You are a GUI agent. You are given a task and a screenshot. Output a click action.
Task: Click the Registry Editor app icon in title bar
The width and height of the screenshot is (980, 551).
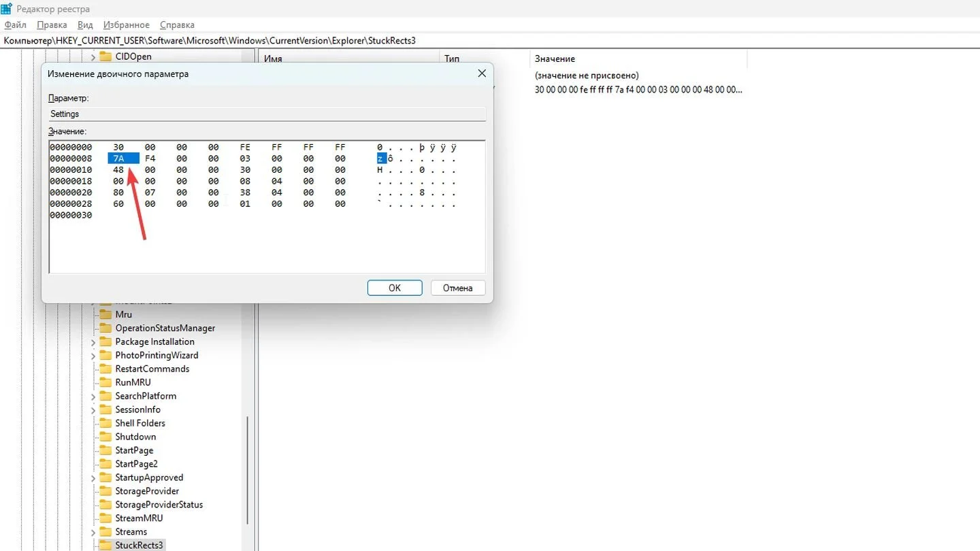(7, 9)
